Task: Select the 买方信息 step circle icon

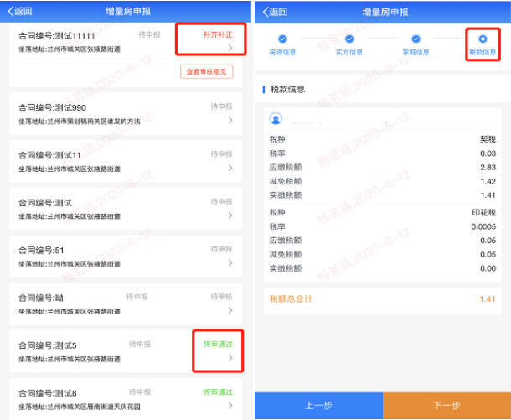Action: point(349,39)
